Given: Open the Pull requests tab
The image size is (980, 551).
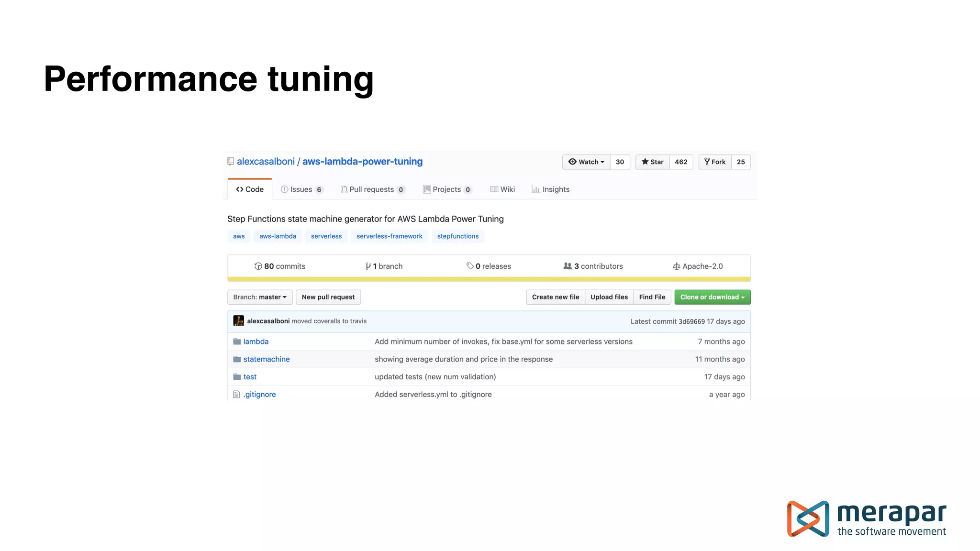Looking at the screenshot, I should (372, 189).
